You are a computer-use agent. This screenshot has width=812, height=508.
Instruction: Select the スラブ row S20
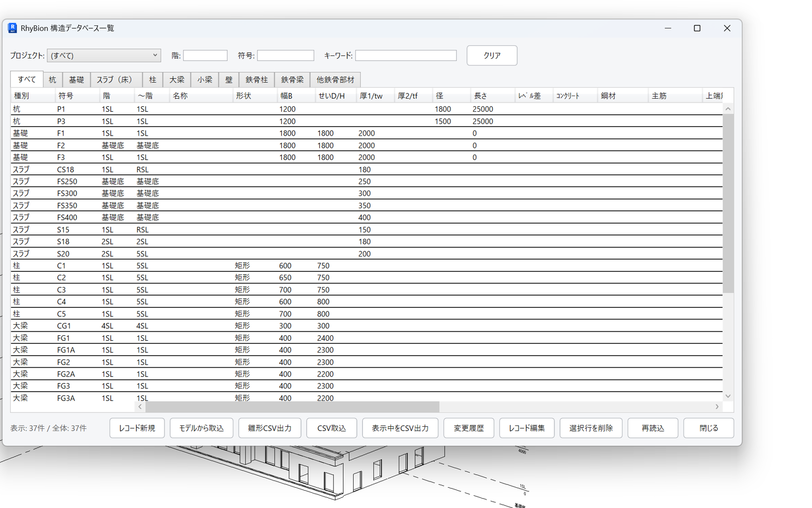pyautogui.click(x=366, y=253)
